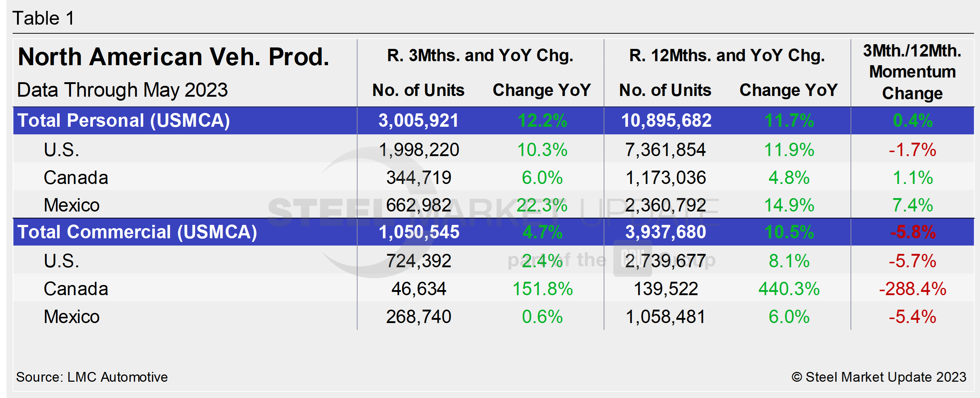Select the 7,361,854 U.S. units value
This screenshot has width=980, height=398.
click(666, 150)
